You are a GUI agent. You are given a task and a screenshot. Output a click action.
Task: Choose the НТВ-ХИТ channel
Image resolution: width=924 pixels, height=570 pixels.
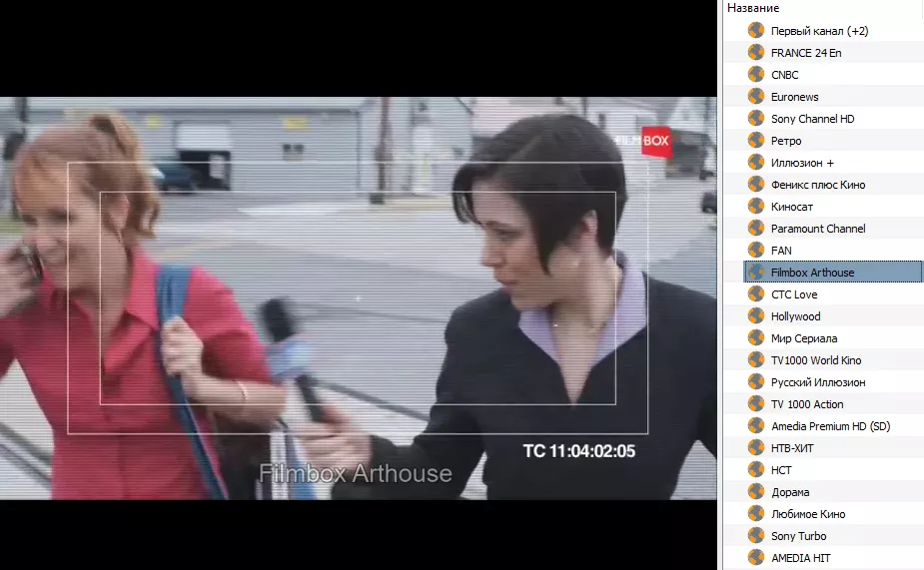792,448
